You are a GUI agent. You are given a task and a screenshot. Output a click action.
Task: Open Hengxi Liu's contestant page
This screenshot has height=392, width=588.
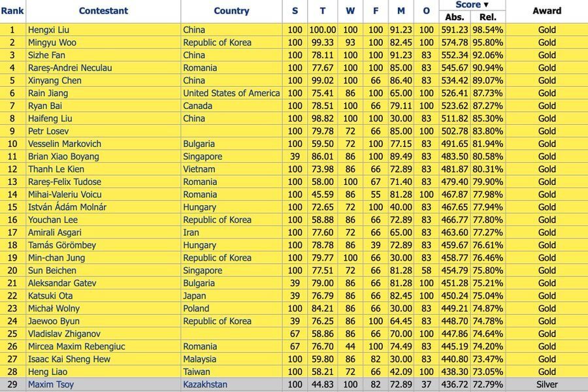coord(50,30)
